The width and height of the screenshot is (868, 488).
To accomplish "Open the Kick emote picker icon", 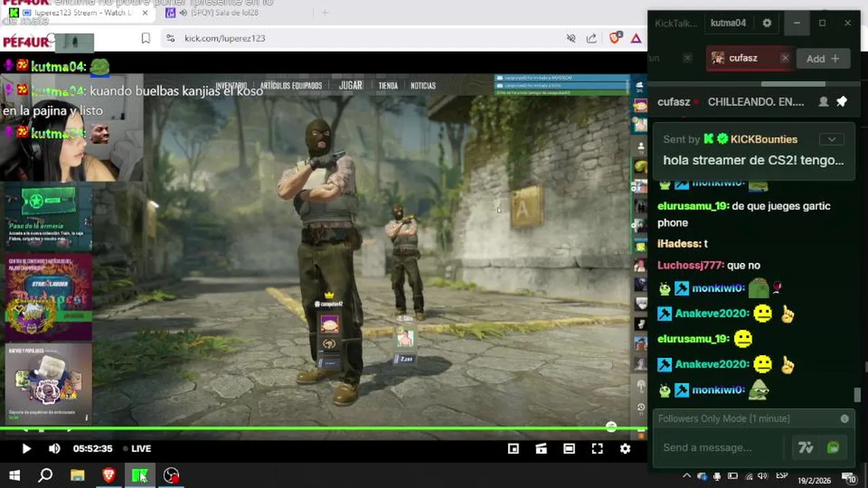I will 833,447.
